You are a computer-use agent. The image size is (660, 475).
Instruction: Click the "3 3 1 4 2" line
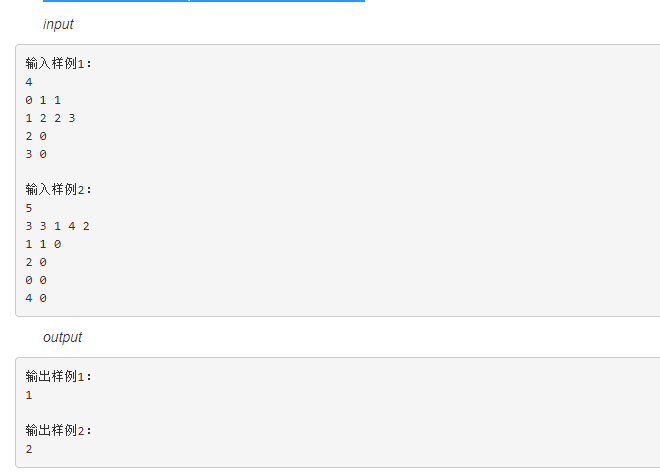[x=57, y=226]
